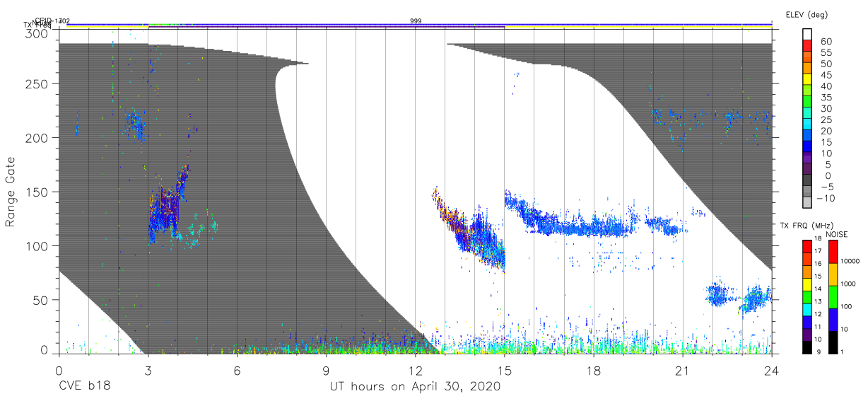The height and width of the screenshot is (401, 868).
Task: Click the x-axis tick label "12"
Action: (x=415, y=371)
